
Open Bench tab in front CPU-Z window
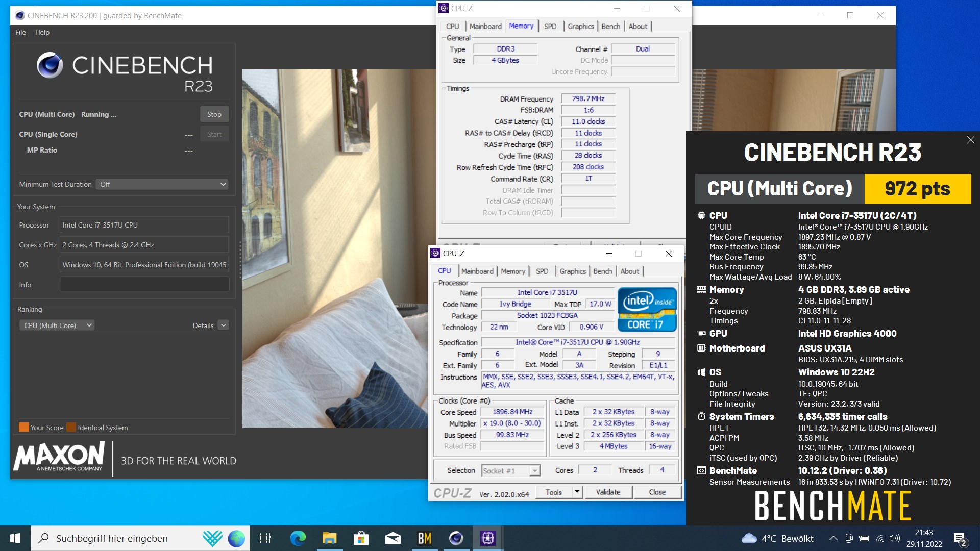[x=603, y=271]
